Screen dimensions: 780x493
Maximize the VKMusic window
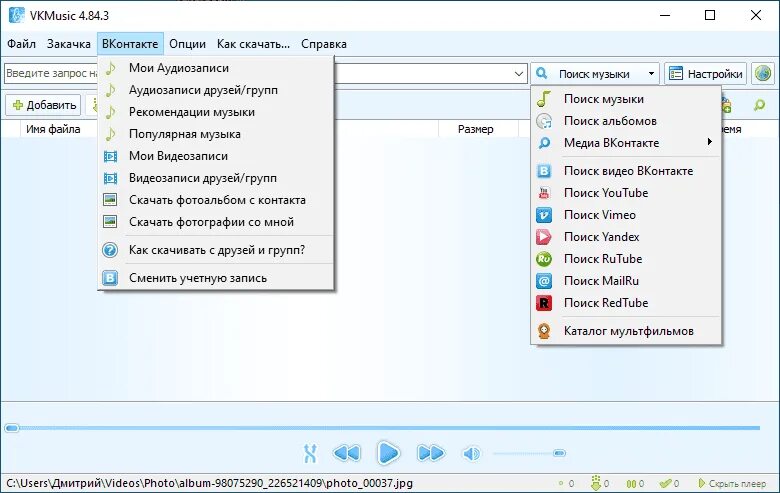tap(710, 15)
